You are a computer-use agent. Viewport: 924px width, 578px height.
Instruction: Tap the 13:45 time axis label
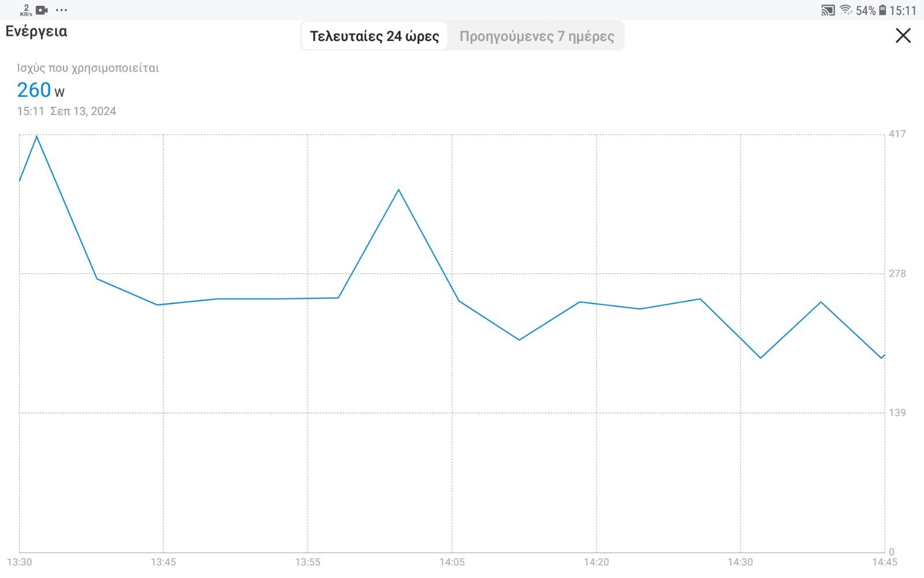click(x=163, y=562)
